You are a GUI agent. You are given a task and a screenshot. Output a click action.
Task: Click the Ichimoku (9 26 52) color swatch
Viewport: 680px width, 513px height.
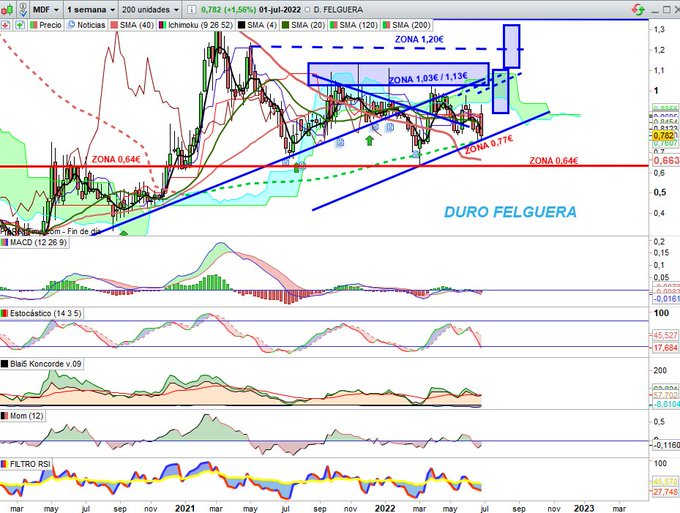point(163,25)
